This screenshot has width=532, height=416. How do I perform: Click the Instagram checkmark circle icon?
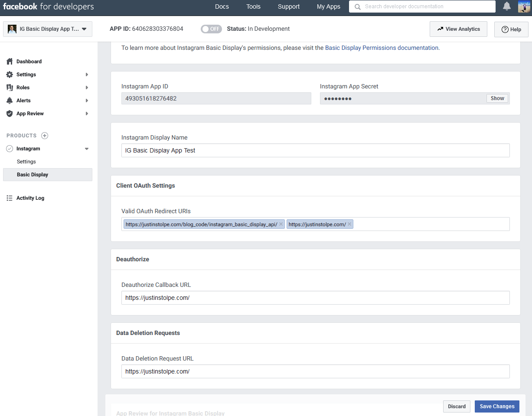click(x=10, y=149)
